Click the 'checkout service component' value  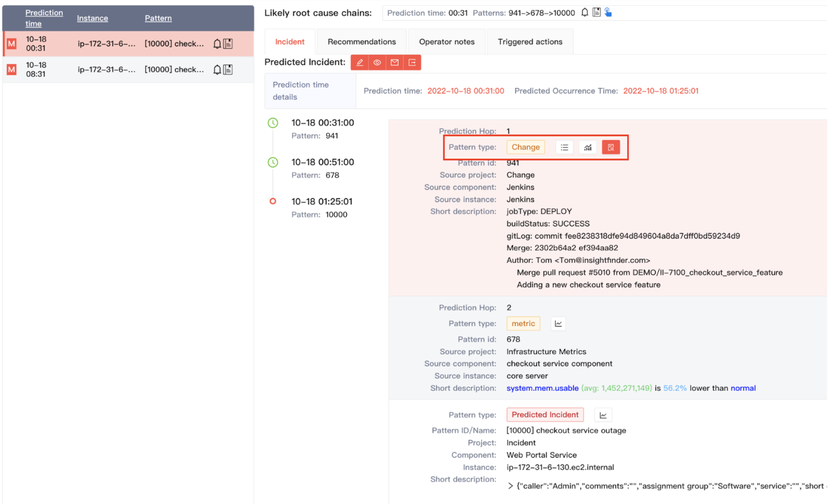tap(559, 364)
